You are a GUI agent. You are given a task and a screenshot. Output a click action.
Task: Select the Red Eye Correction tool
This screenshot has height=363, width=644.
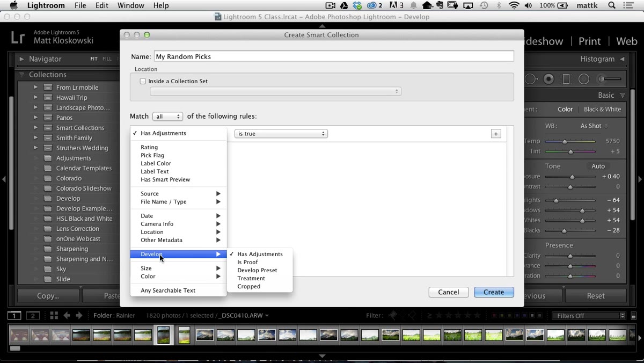click(549, 79)
